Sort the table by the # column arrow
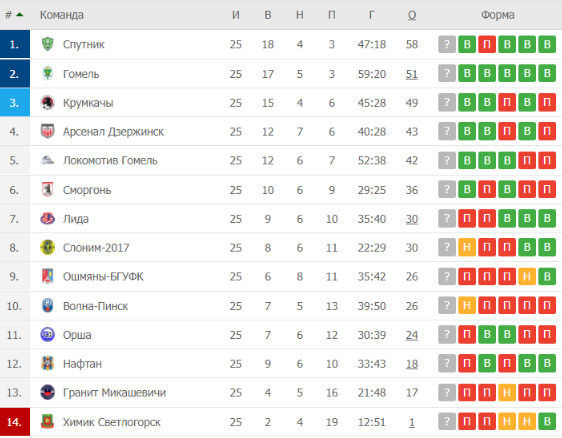The image size is (562, 438). [20, 15]
